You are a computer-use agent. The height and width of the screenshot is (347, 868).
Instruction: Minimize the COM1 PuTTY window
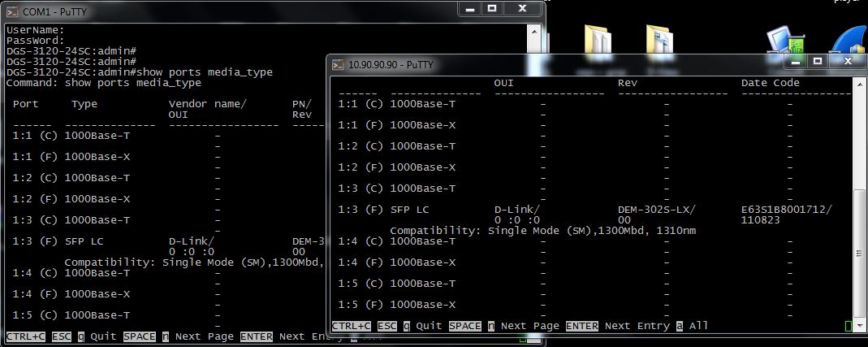(x=470, y=9)
